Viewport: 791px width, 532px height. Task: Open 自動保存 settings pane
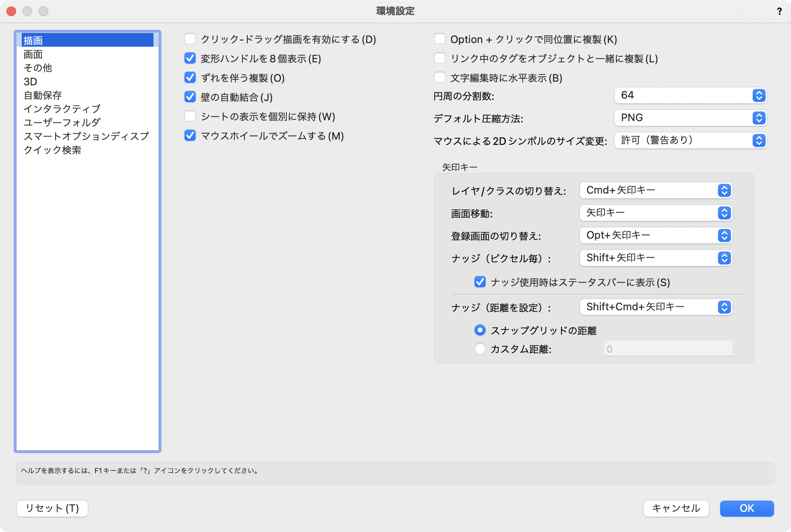point(43,95)
